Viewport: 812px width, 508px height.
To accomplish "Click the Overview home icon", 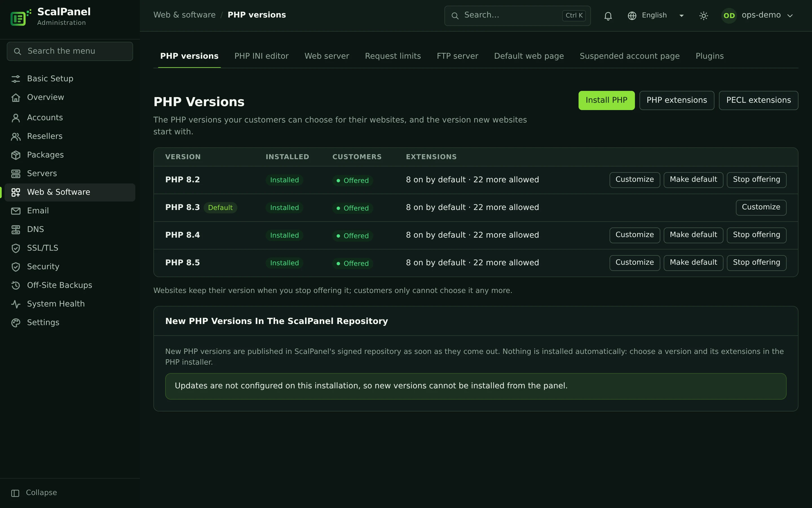I will coord(16,97).
